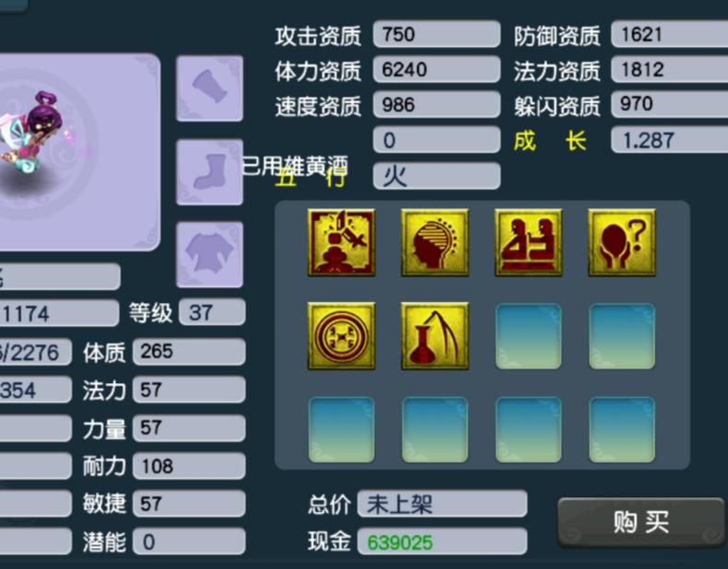Viewport: 728px width, 569px height.
Task: Select the round coin skill icon
Action: point(341,336)
